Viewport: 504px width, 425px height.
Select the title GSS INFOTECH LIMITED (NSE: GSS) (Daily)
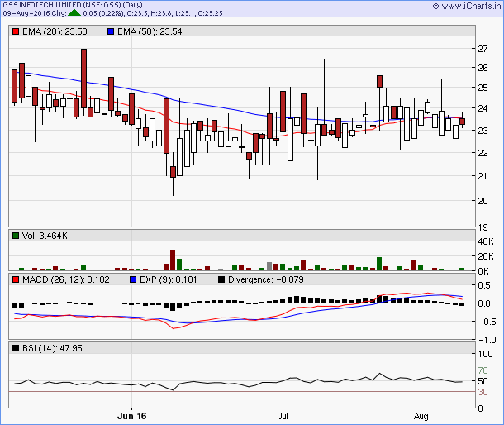[x=73, y=5]
